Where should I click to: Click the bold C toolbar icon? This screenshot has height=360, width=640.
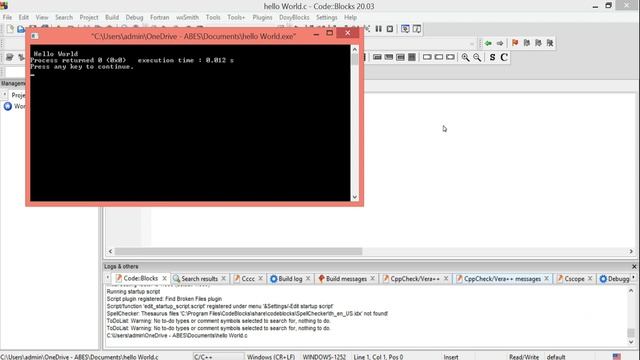(x=504, y=57)
